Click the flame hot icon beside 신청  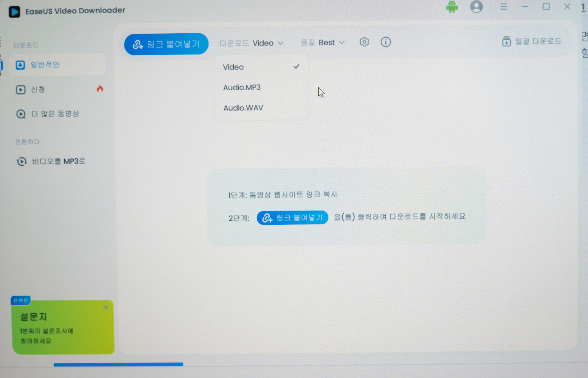(100, 89)
